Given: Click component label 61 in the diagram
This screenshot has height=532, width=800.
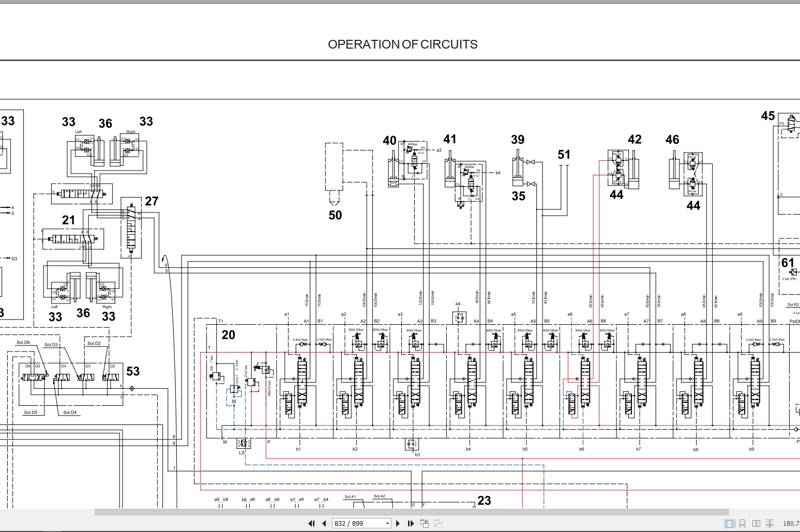Looking at the screenshot, I should pyautogui.click(x=788, y=263).
